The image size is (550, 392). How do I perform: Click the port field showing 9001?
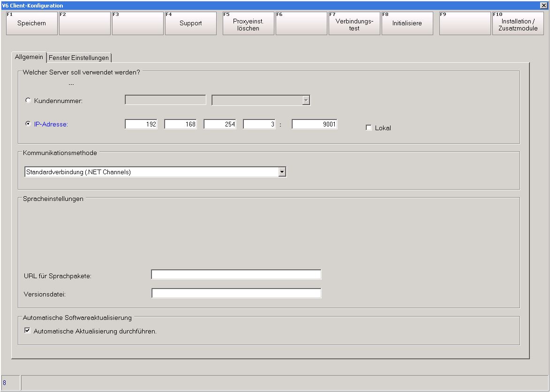[314, 124]
